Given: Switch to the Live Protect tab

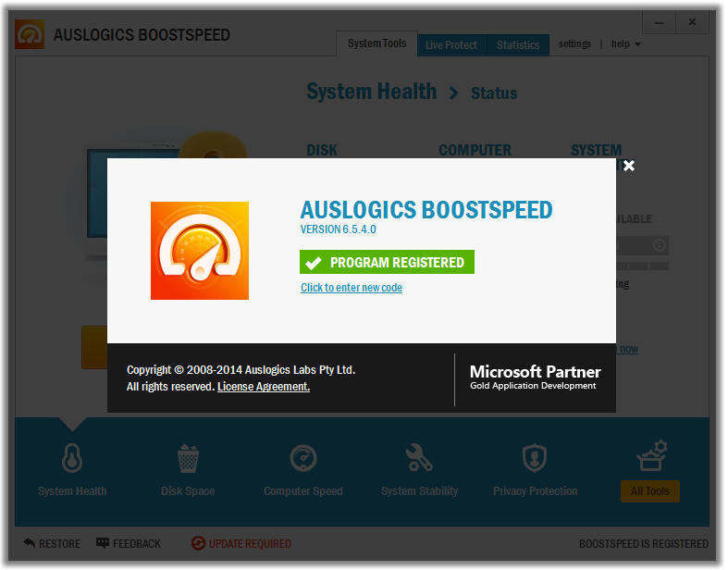Looking at the screenshot, I should click(451, 45).
